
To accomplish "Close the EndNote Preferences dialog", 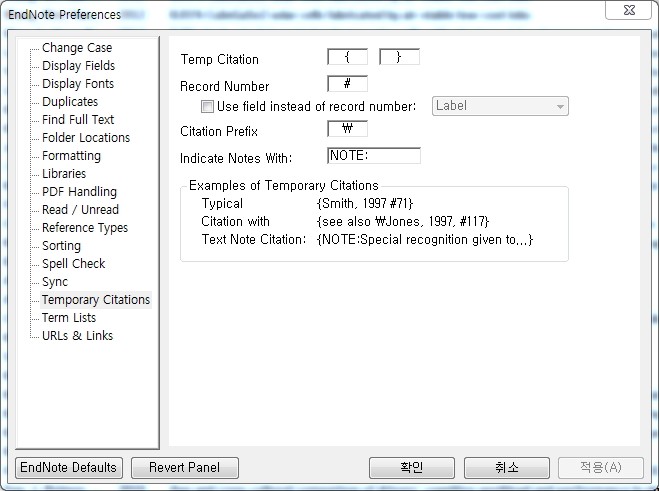I will point(629,11).
